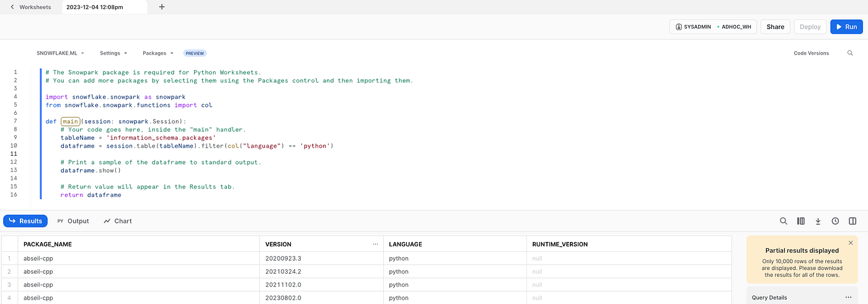Open a new worksheet tab with plus
Image resolution: width=868 pixels, height=304 pixels.
(x=162, y=7)
